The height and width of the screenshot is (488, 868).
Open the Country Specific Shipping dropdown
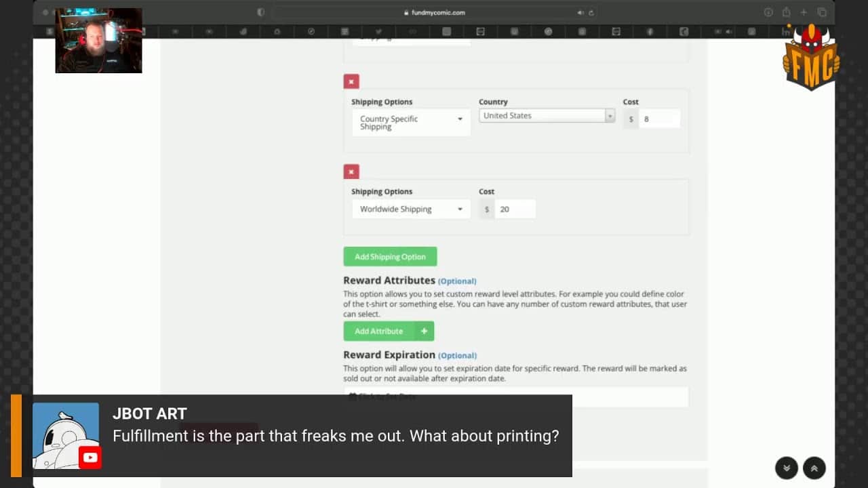tap(411, 123)
